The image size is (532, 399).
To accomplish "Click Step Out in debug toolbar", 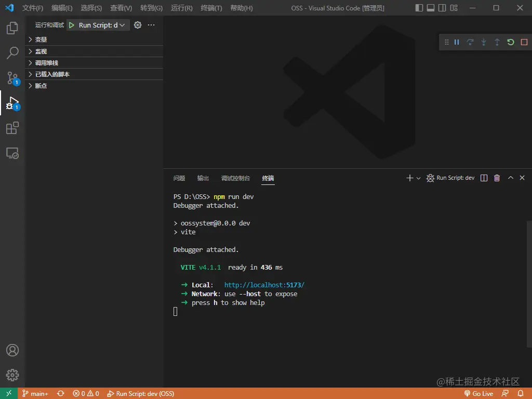I will click(x=497, y=42).
